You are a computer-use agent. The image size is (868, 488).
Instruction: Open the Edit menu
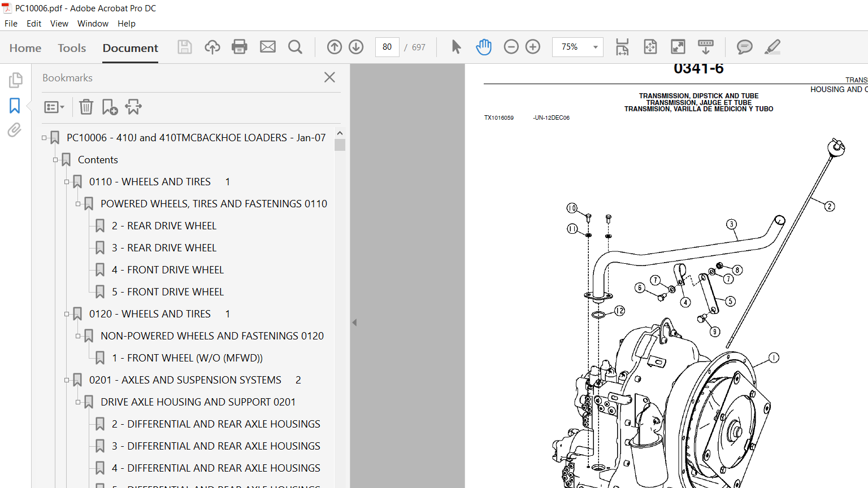(x=34, y=24)
